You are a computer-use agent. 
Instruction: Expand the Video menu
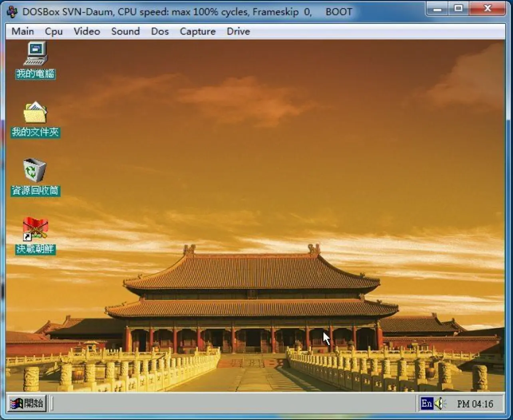coord(86,31)
